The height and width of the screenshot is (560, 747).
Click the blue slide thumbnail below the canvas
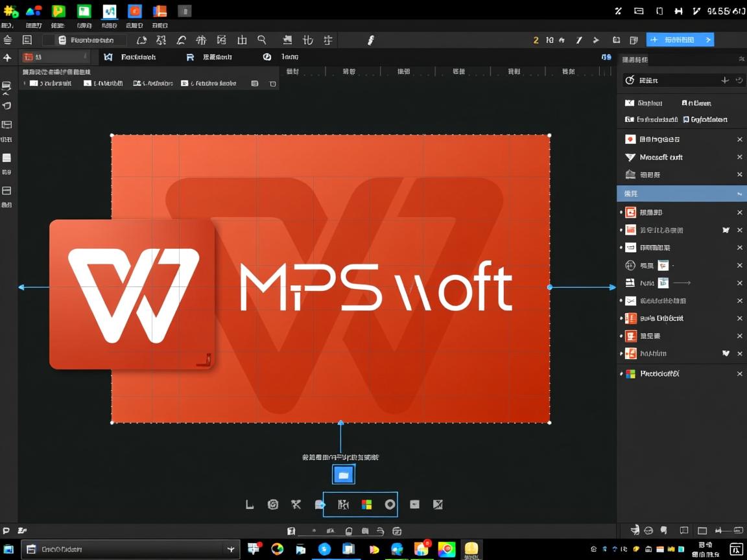(343, 474)
